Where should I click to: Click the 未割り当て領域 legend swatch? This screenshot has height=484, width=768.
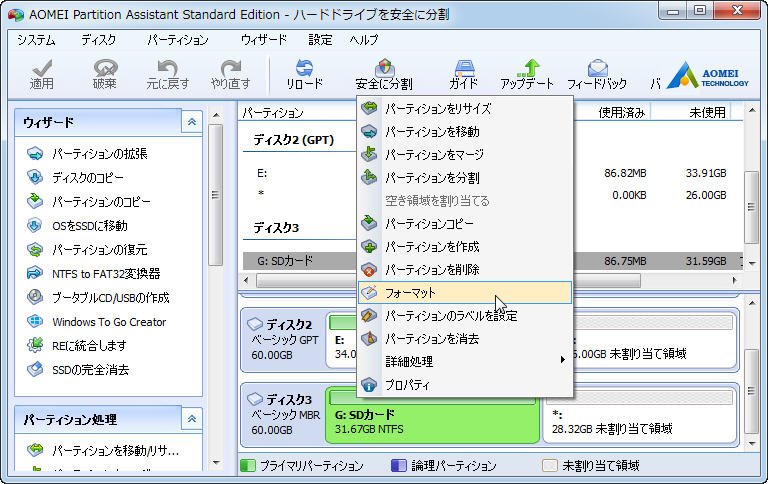[x=550, y=465]
